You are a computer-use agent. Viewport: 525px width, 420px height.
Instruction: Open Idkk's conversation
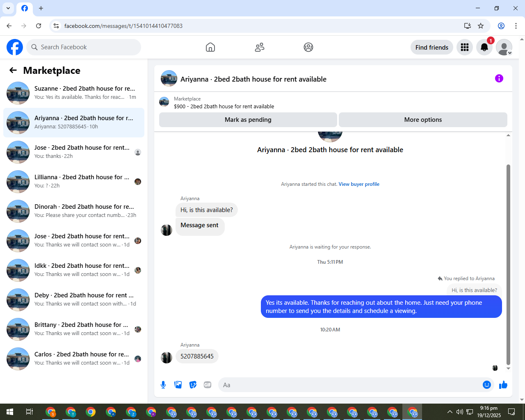tap(74, 270)
